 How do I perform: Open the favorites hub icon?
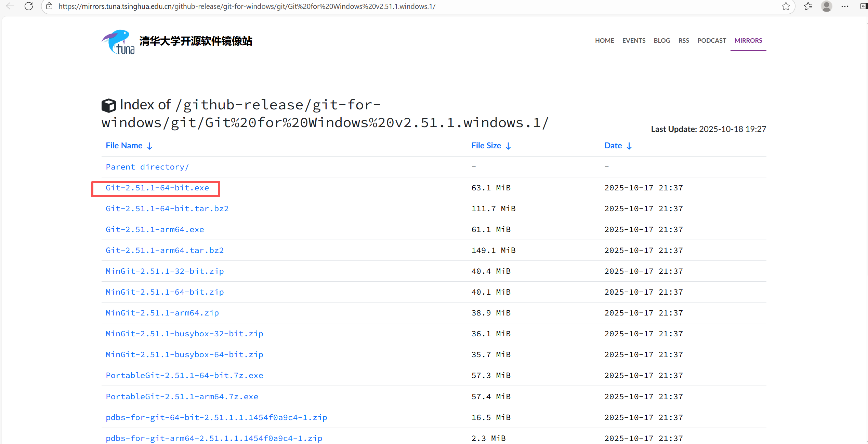(808, 6)
